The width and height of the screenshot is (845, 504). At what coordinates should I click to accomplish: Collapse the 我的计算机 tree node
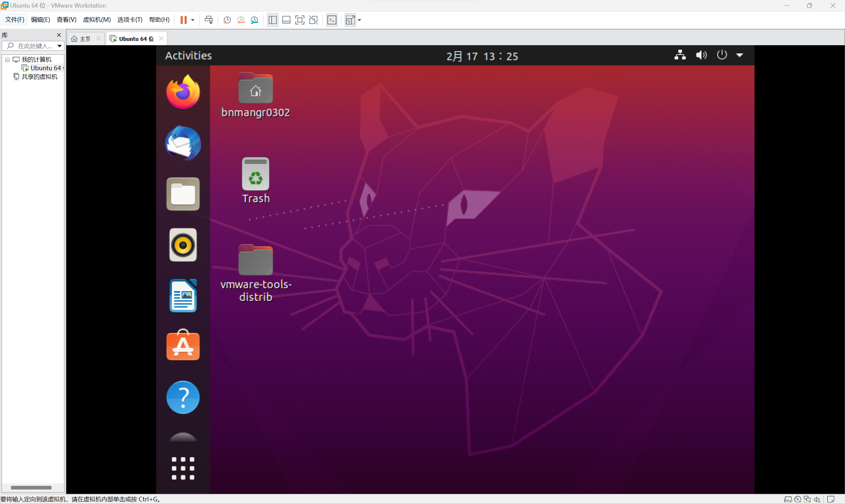tap(7, 60)
